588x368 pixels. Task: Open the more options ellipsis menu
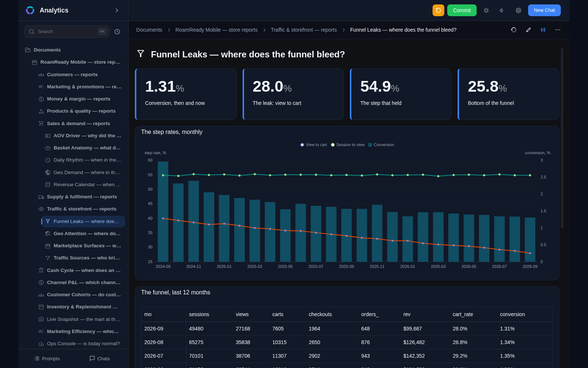pyautogui.click(x=558, y=30)
